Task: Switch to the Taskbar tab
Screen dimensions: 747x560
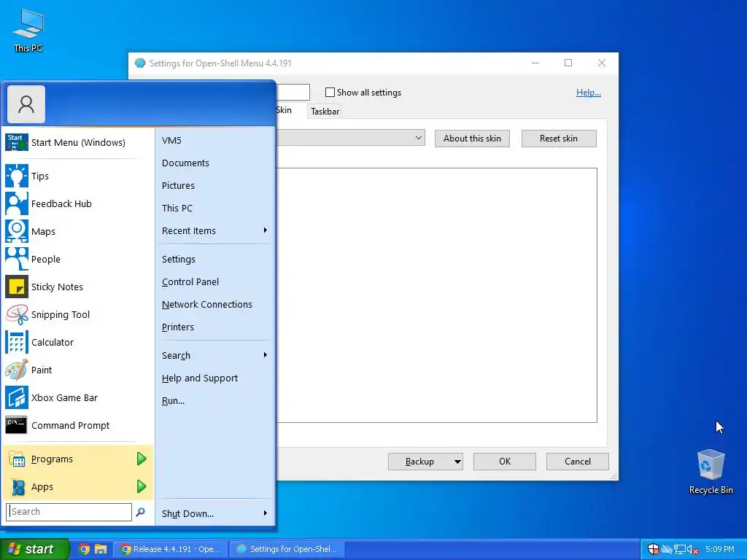Action: 325,112
